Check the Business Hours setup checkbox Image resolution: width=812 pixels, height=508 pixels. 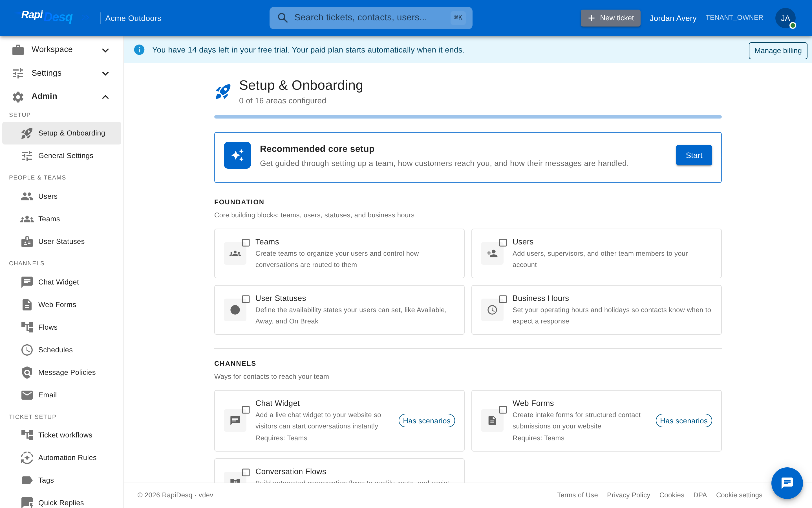(503, 299)
